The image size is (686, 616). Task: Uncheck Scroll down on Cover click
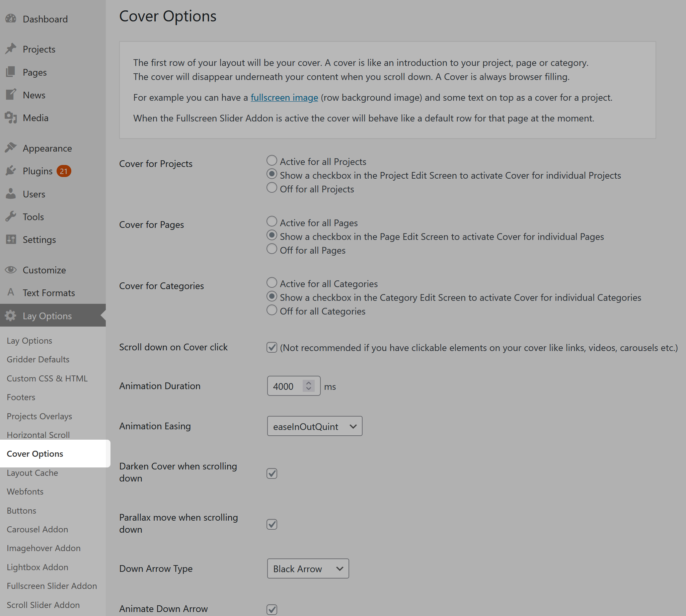(x=272, y=347)
